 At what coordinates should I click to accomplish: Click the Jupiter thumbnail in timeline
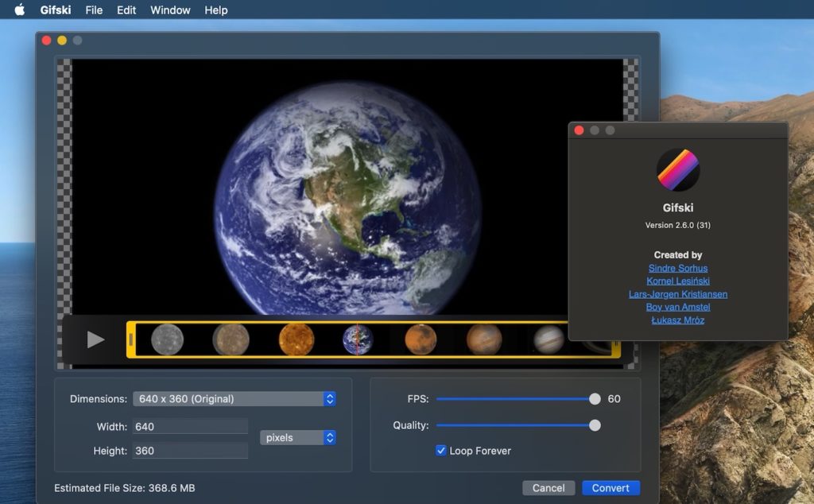click(x=548, y=339)
